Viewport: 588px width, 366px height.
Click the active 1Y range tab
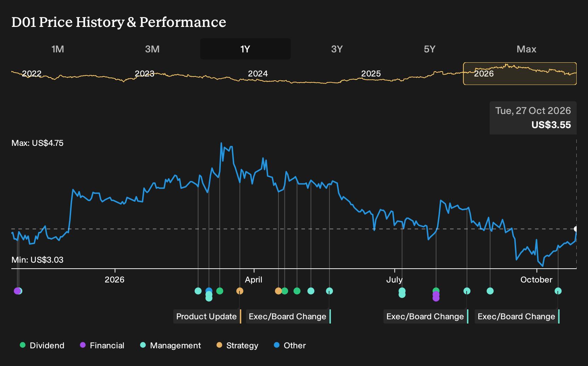(246, 49)
